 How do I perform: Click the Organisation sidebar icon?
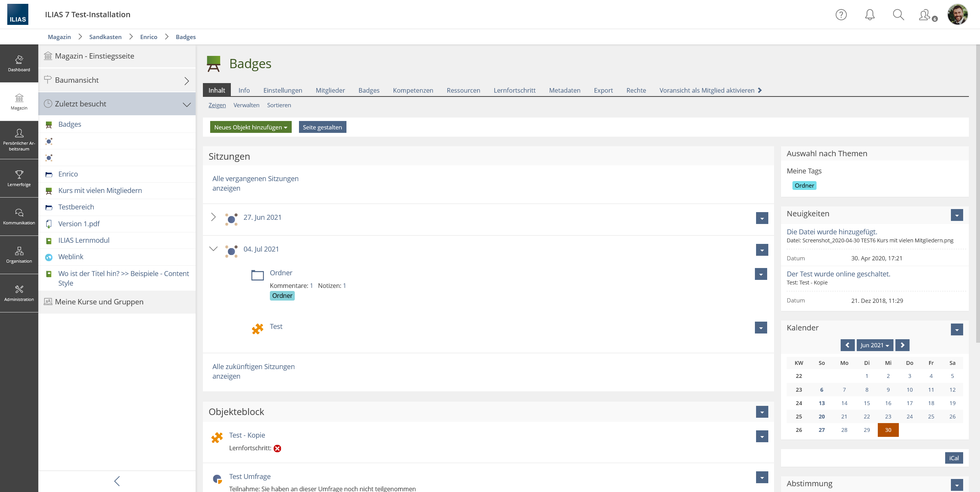(x=19, y=255)
